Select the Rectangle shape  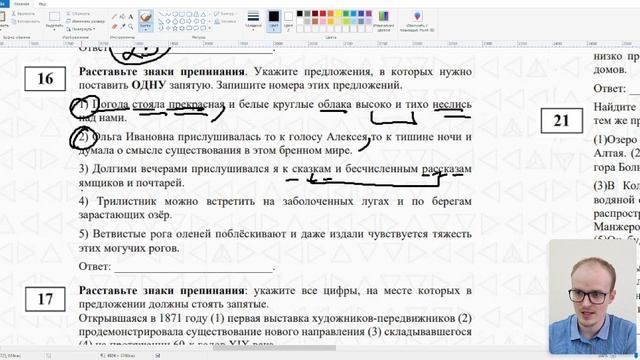(x=182, y=14)
